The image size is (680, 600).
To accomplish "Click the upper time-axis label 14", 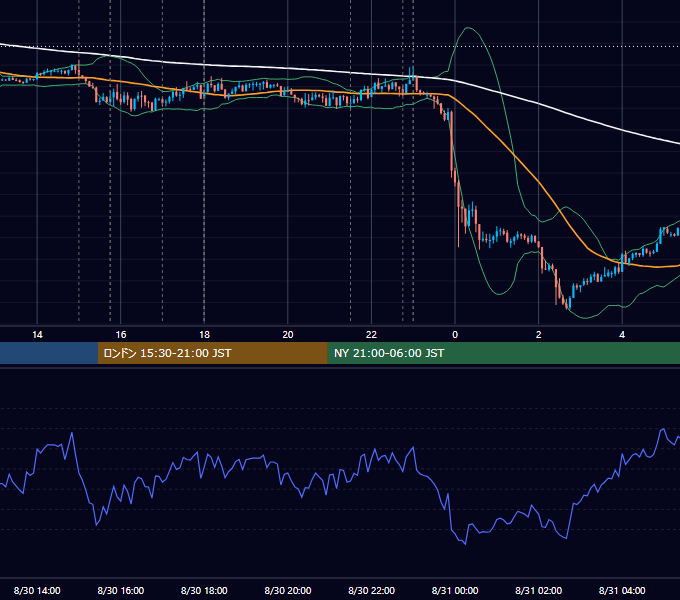I will click(37, 335).
